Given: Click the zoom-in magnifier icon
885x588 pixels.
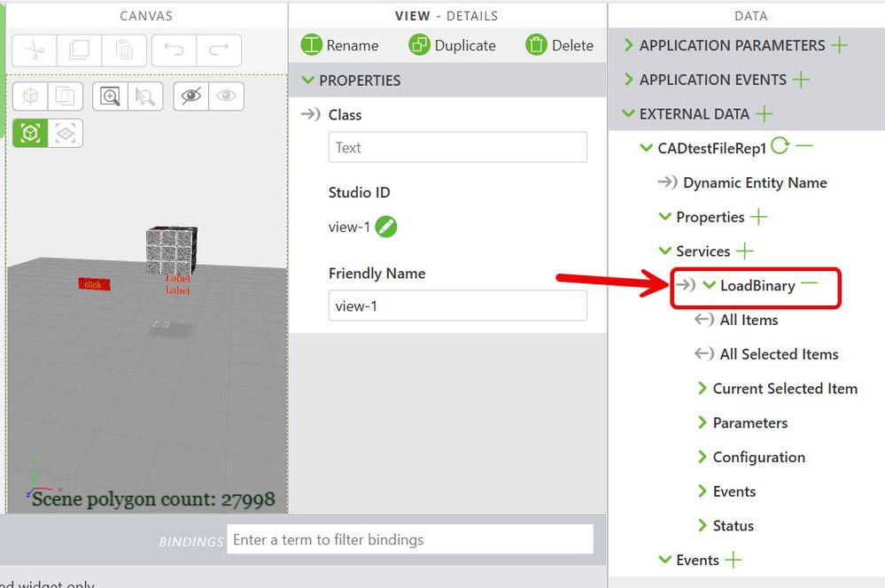Looking at the screenshot, I should pos(110,96).
